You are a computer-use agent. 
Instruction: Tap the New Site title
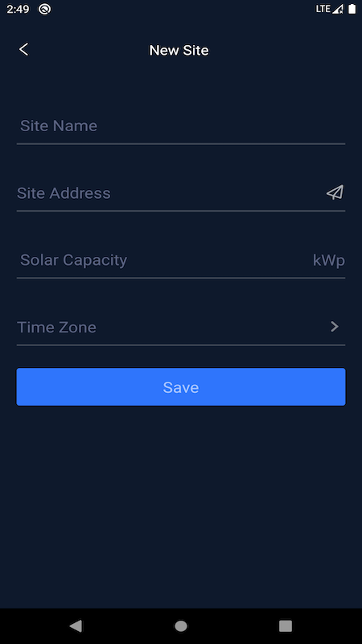click(179, 50)
